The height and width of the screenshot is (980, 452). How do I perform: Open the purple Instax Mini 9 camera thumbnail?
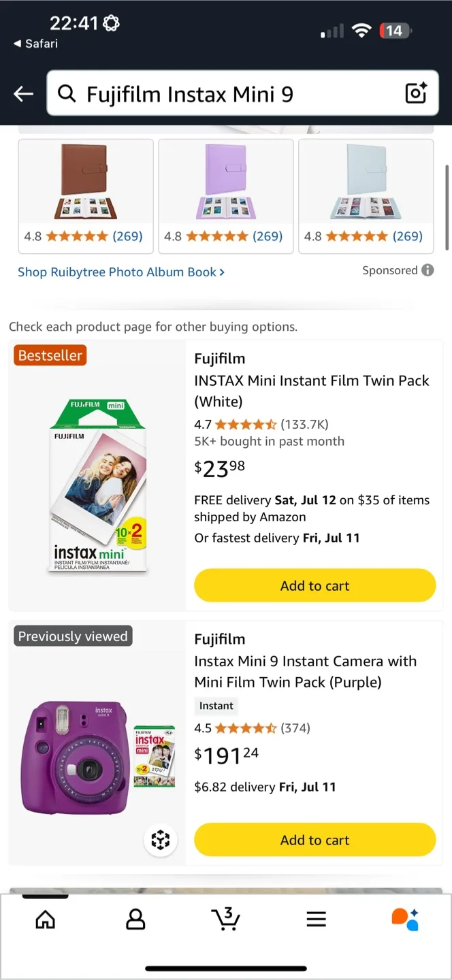(95, 755)
